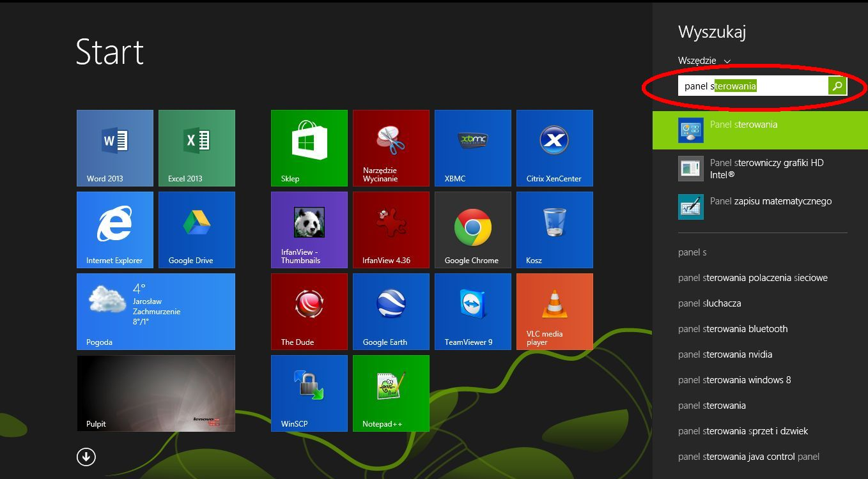868x479 pixels.
Task: Launch the Narzędzie Wycinanie tile
Action: click(x=391, y=148)
